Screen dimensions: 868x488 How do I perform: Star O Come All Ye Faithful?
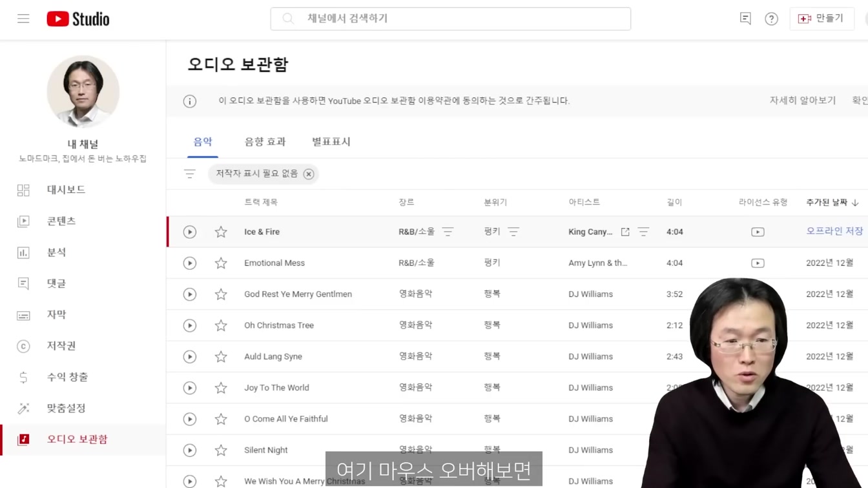click(x=221, y=419)
